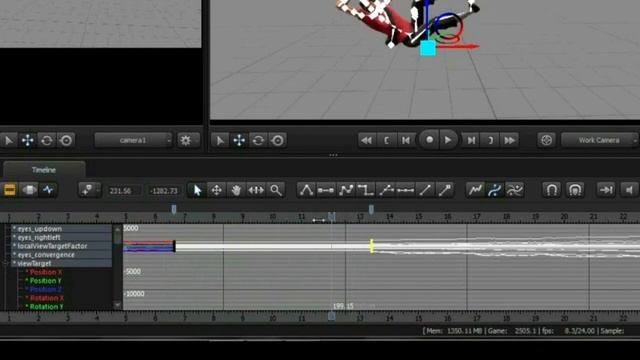Screen dimensions: 640x360
Task: Collapse the viewTarget tree expander
Action: click(x=5, y=264)
